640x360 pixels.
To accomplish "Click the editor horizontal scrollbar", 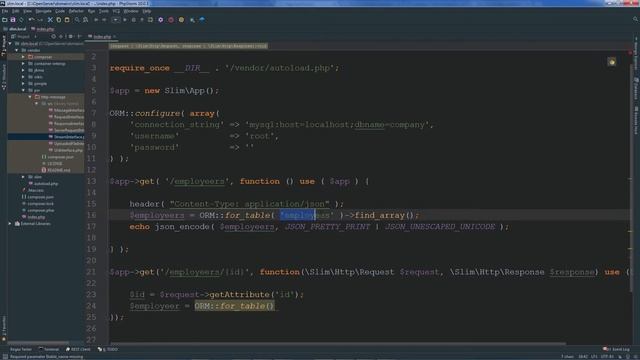I will (338, 344).
